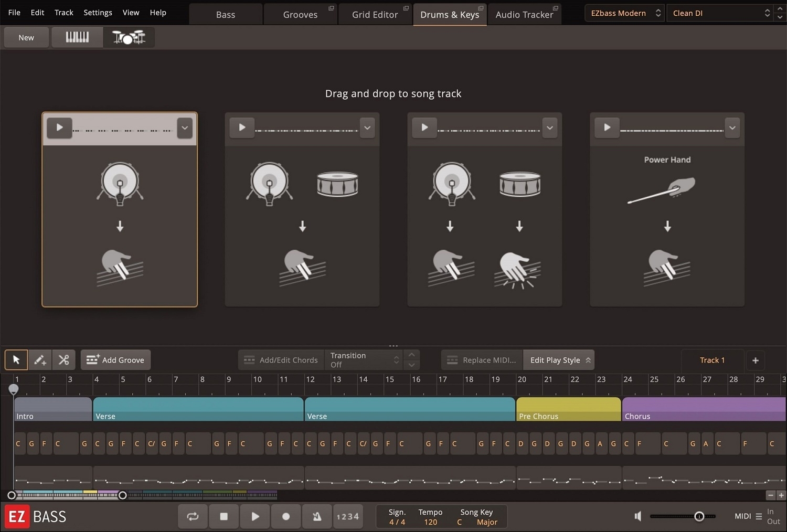This screenshot has height=532, width=787.
Task: Detach the Grooves tab via pop-out icon
Action: [331, 8]
